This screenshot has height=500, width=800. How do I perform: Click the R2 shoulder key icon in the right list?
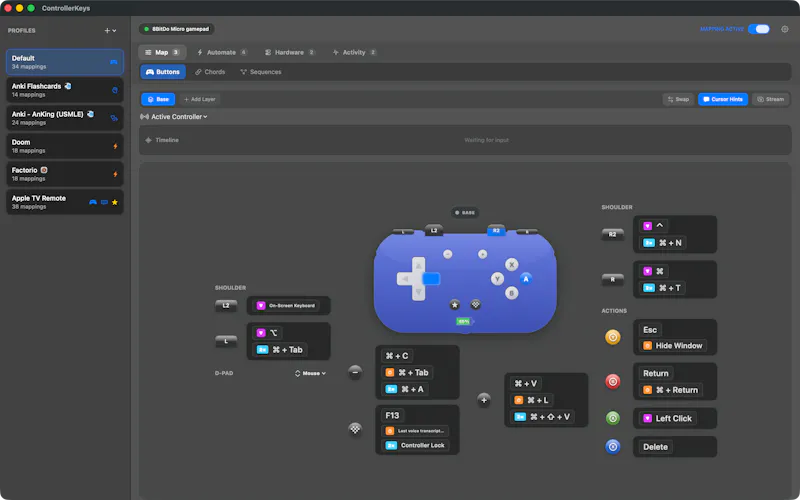pos(612,234)
